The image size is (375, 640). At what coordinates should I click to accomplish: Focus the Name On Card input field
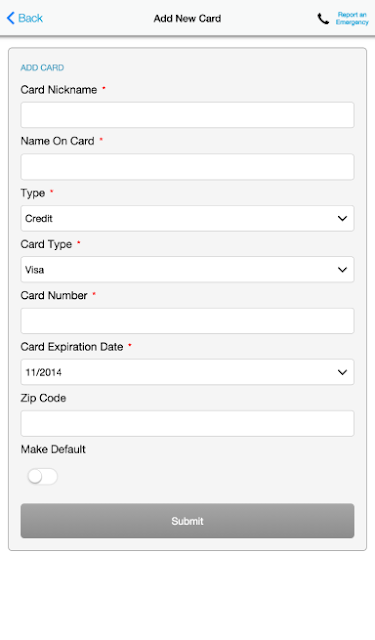(187, 167)
